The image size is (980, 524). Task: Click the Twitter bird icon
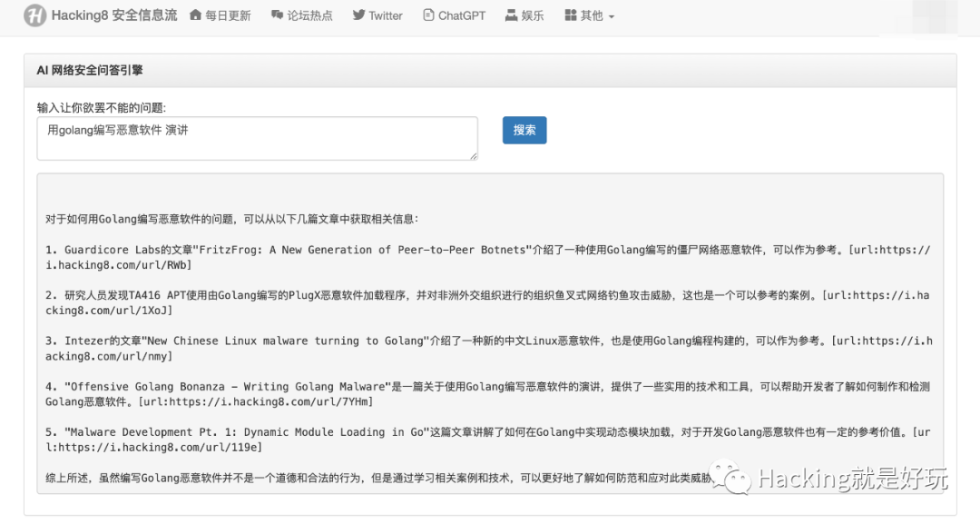[358, 15]
